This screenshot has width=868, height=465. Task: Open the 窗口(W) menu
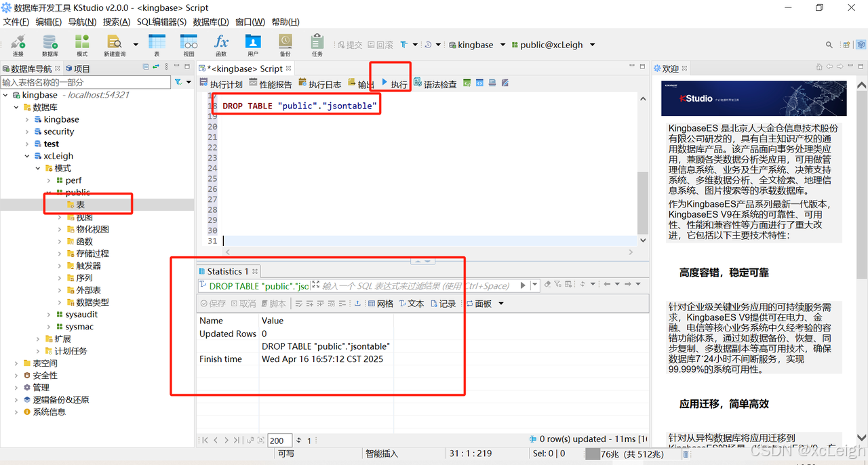tap(250, 22)
